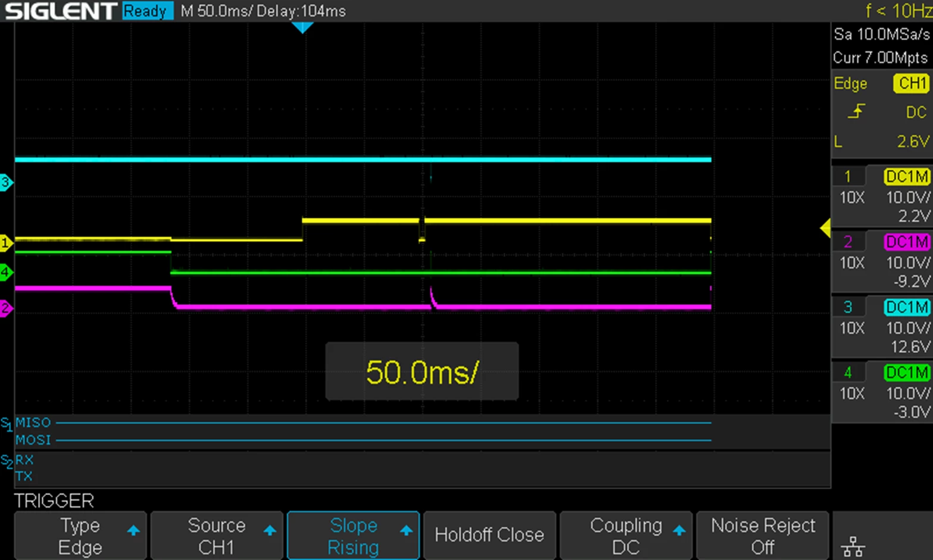Image resolution: width=933 pixels, height=560 pixels.
Task: Click the Sa 10.0MSa/s sample rate
Action: [881, 35]
